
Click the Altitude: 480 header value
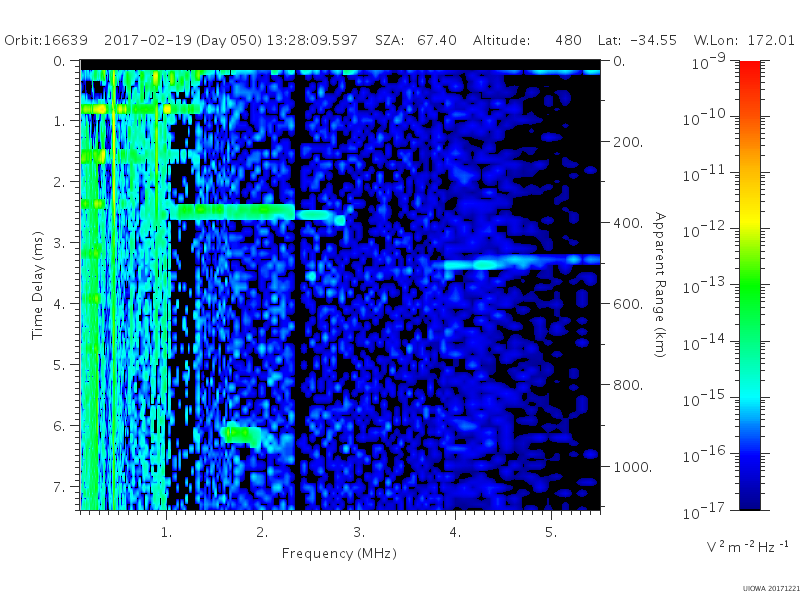(527, 40)
